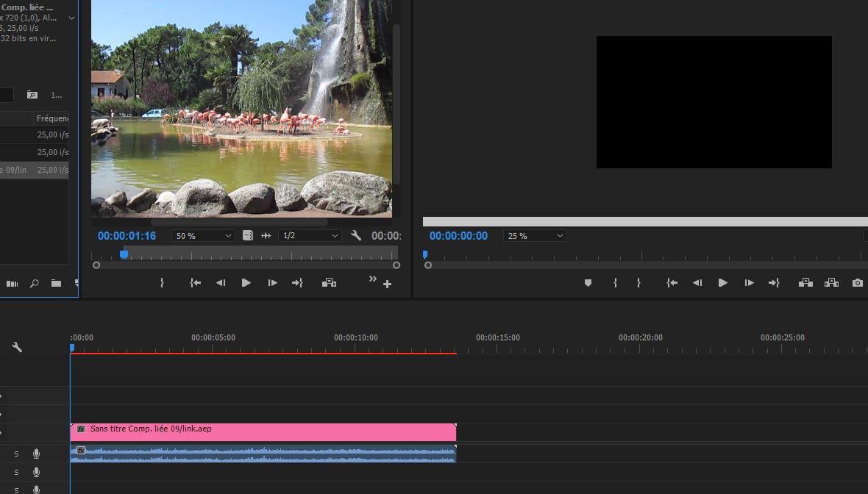Create a new bin with folder icon
This screenshot has height=494, width=868.
[x=56, y=283]
